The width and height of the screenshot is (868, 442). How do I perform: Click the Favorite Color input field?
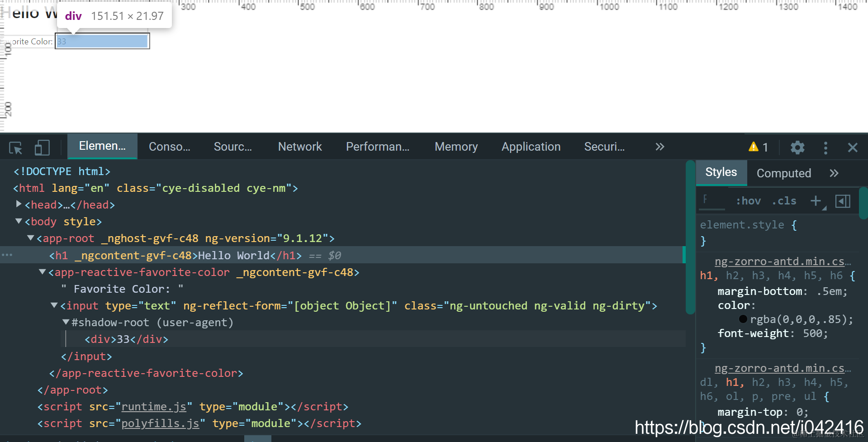point(102,41)
